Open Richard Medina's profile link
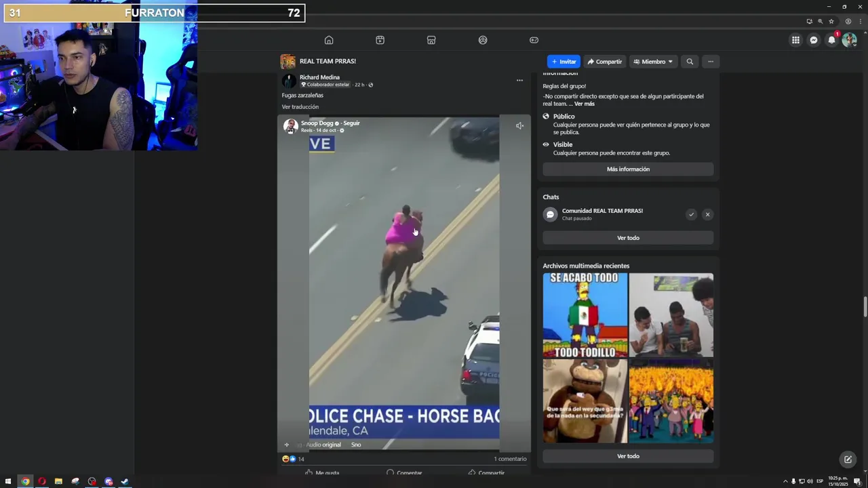The width and height of the screenshot is (868, 488). [319, 77]
